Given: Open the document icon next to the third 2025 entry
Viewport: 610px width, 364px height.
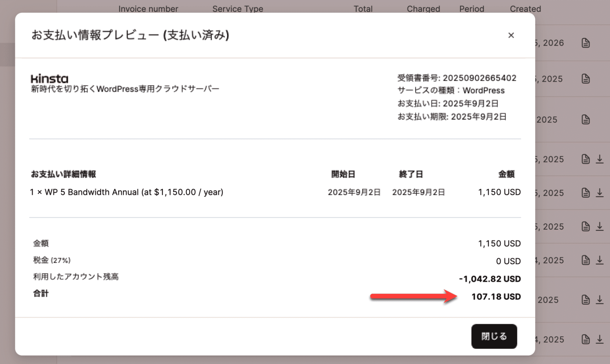Looking at the screenshot, I should (x=585, y=159).
